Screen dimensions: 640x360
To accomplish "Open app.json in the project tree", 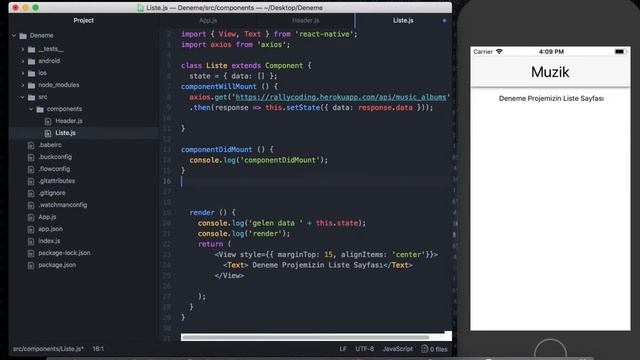I will (x=51, y=229).
